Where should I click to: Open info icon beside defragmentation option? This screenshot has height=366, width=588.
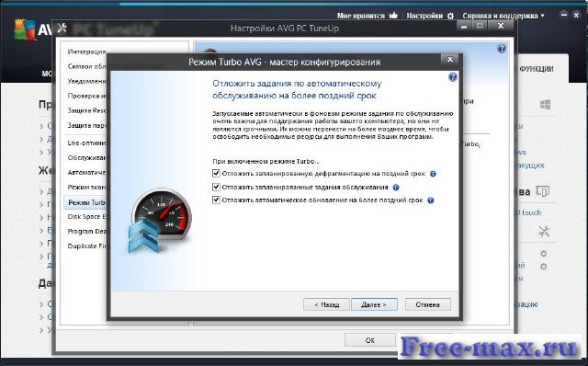[x=433, y=174]
